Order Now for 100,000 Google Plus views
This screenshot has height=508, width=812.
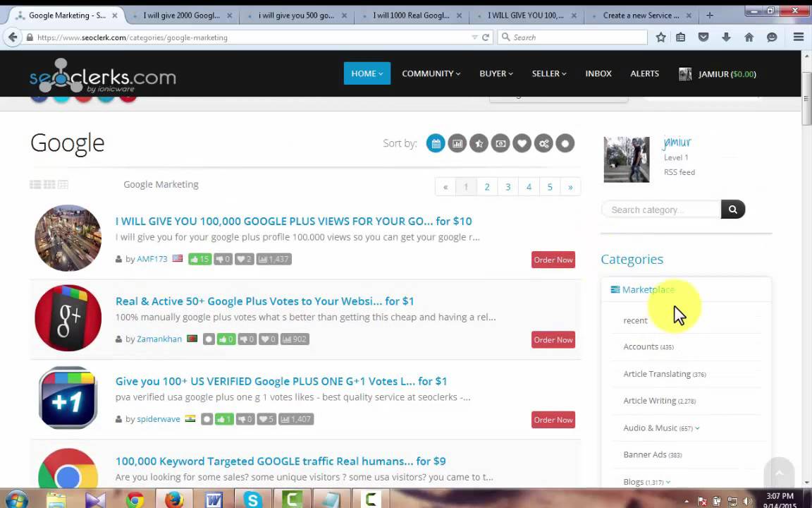point(553,260)
